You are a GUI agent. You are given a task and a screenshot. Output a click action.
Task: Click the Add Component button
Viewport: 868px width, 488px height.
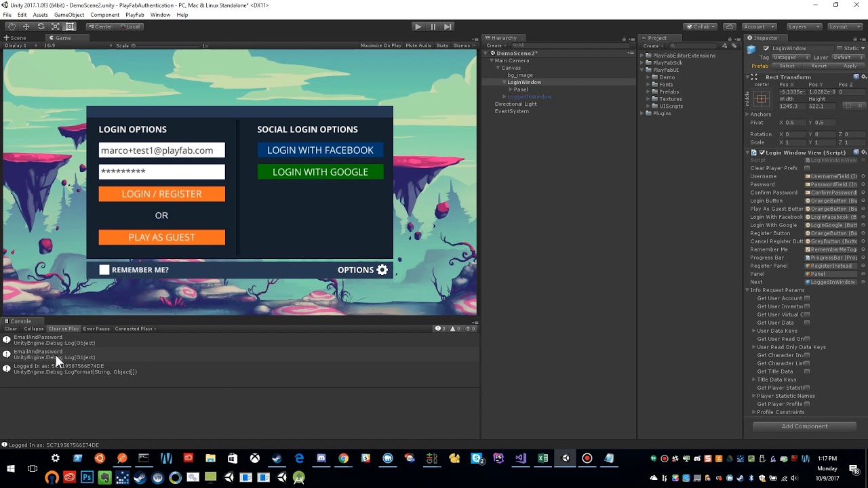[x=805, y=426]
